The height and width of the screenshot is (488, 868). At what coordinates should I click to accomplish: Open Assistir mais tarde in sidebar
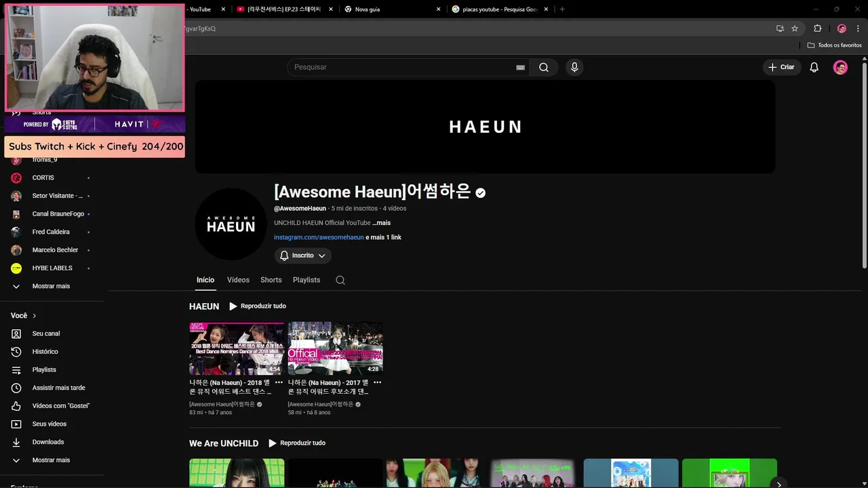[51, 388]
